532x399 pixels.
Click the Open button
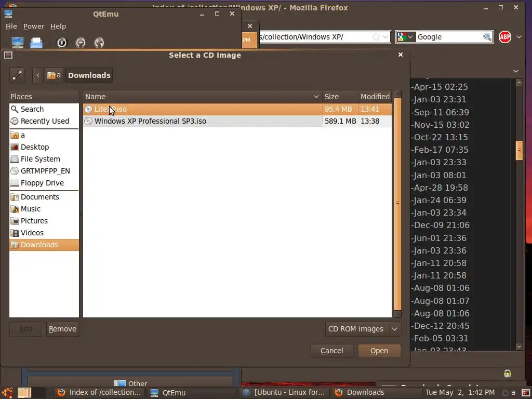[x=379, y=351]
